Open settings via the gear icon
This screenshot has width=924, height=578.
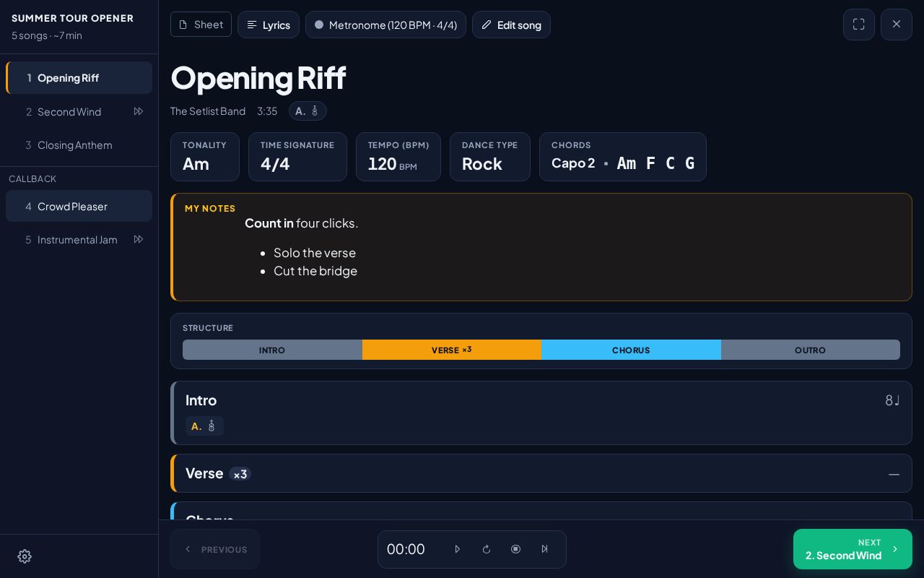(x=25, y=556)
